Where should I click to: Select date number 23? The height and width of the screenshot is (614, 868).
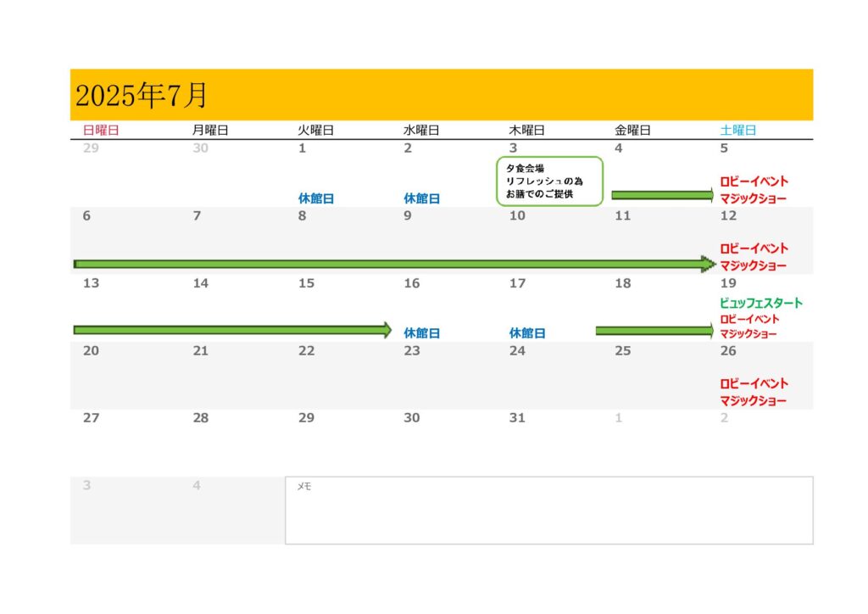point(411,350)
